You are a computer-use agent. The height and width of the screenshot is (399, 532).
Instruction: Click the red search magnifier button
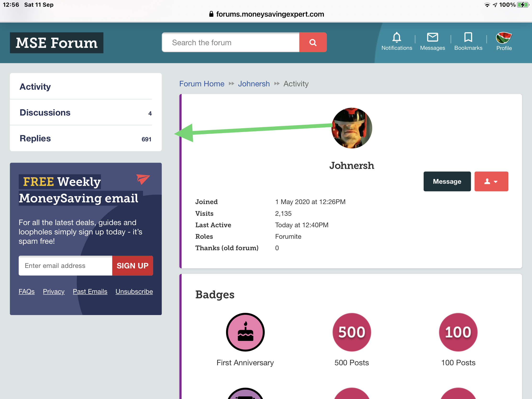tap(313, 42)
